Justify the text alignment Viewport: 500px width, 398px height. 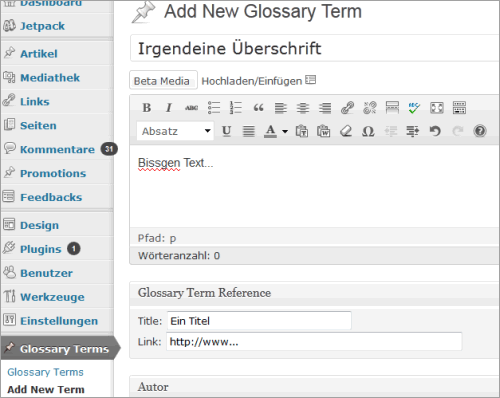[249, 131]
